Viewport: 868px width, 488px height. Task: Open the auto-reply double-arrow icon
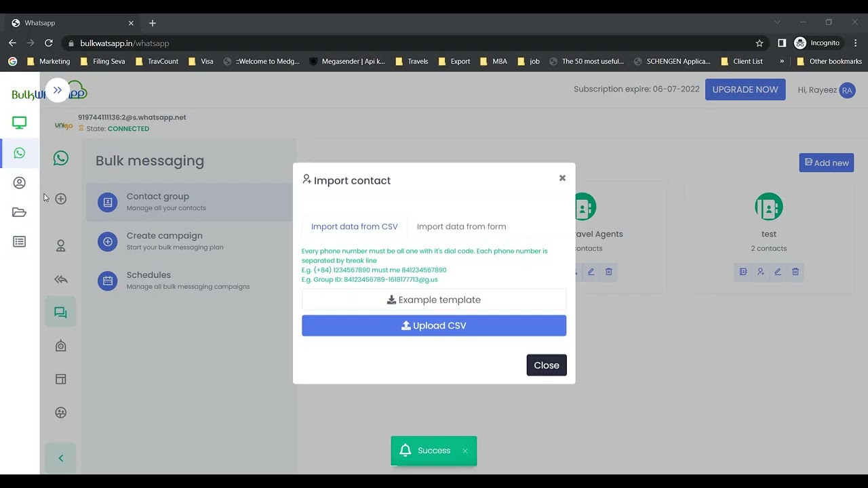[61, 279]
